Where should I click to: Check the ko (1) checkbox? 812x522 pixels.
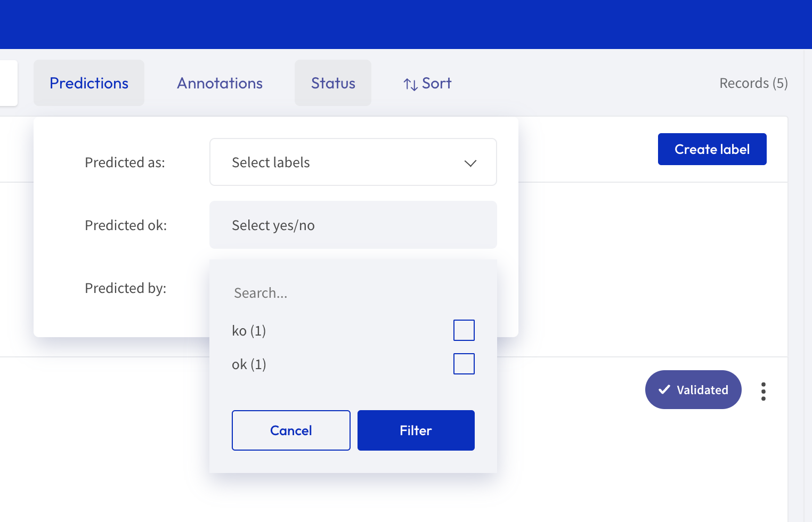(464, 330)
